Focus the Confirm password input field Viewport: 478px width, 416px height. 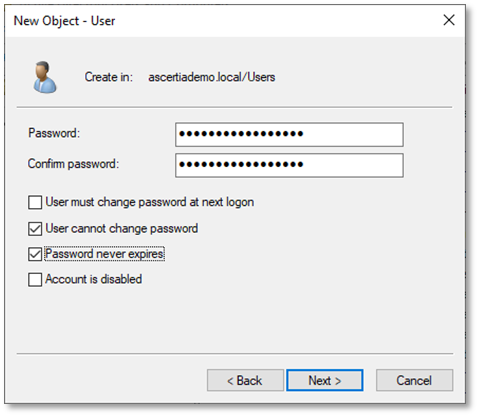289,165
